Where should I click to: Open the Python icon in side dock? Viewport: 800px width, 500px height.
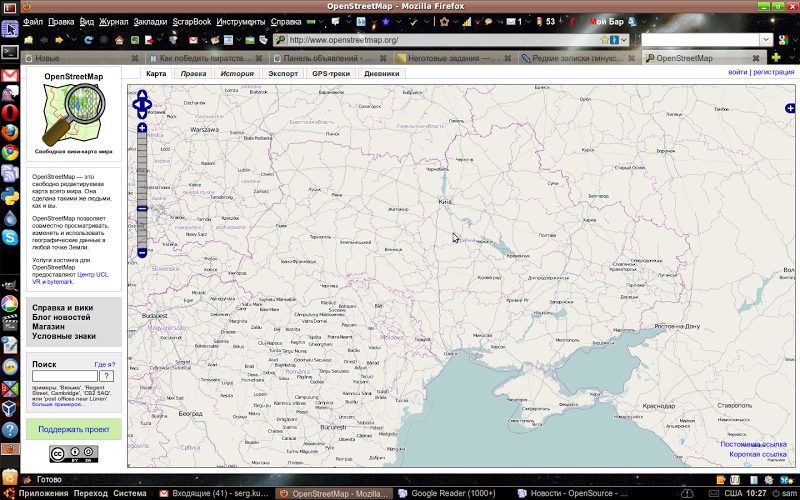(x=10, y=196)
